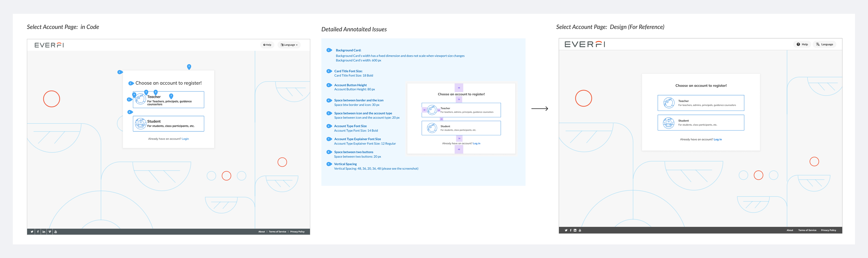The width and height of the screenshot is (868, 258).
Task: Click Facebook icon in left code mockup footer
Action: click(x=38, y=232)
